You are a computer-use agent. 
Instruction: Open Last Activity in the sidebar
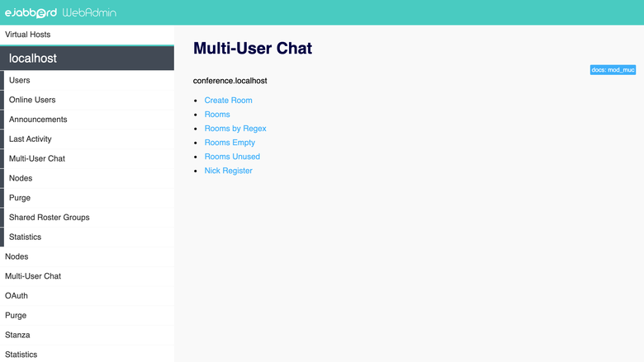coord(89,139)
